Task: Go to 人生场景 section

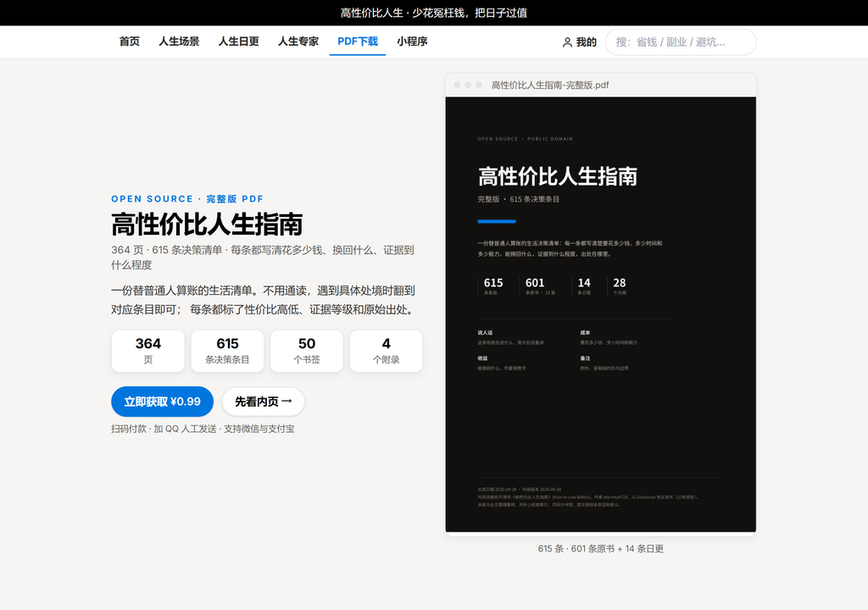Action: pos(179,42)
